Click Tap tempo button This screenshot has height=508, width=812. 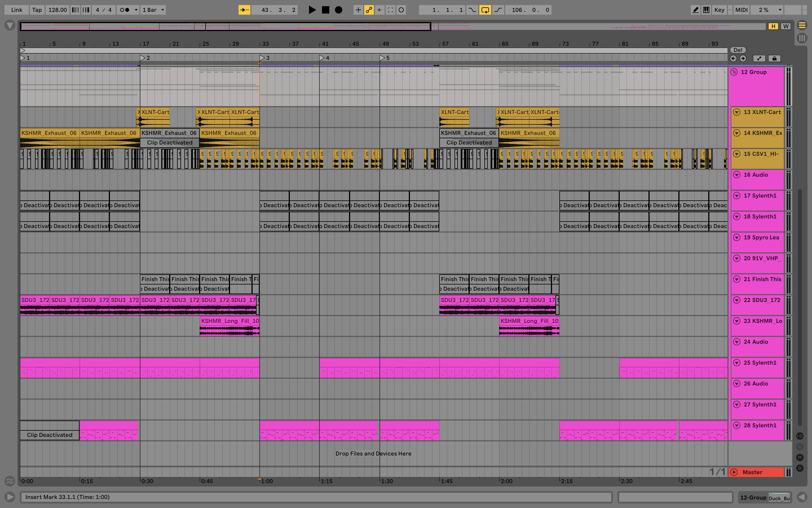[37, 10]
